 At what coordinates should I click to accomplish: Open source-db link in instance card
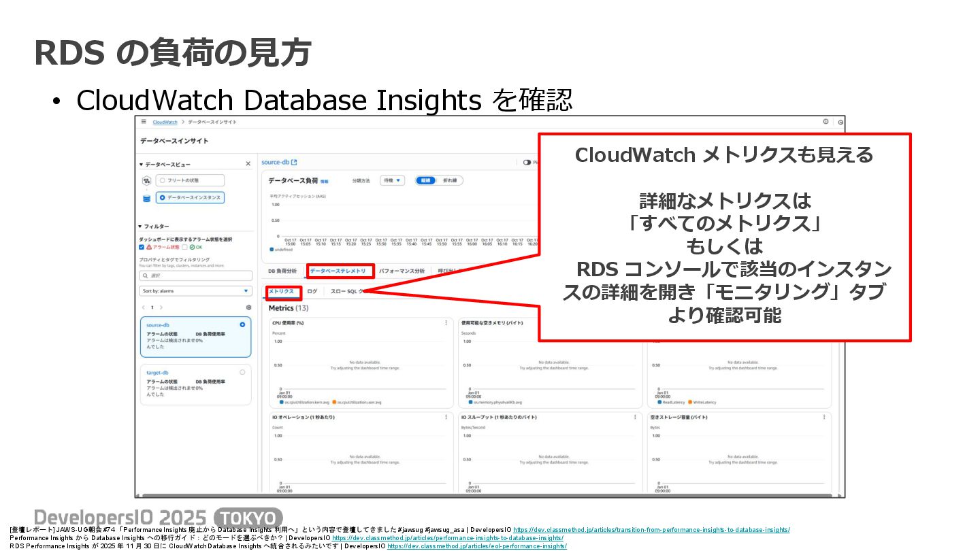[x=157, y=325]
